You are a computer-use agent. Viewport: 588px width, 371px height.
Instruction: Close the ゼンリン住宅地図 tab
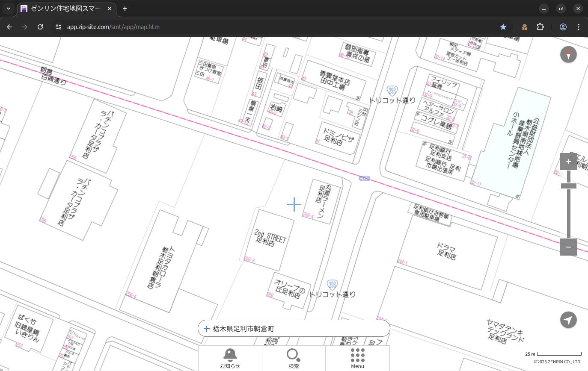point(110,9)
